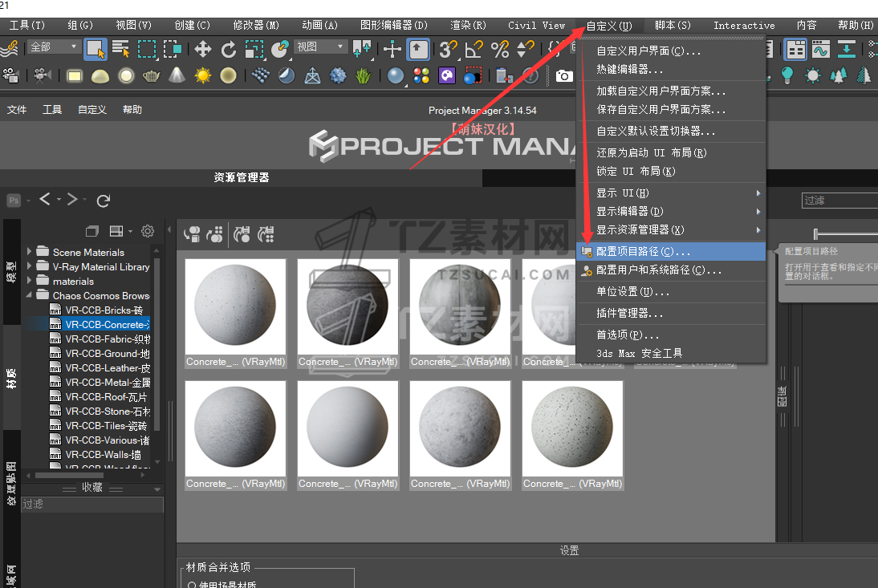Open the 显示 UI(H) submenu
878x588 pixels.
tap(671, 193)
